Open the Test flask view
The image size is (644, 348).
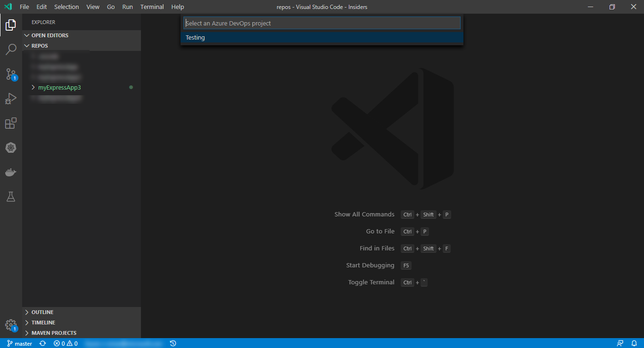coord(11,197)
